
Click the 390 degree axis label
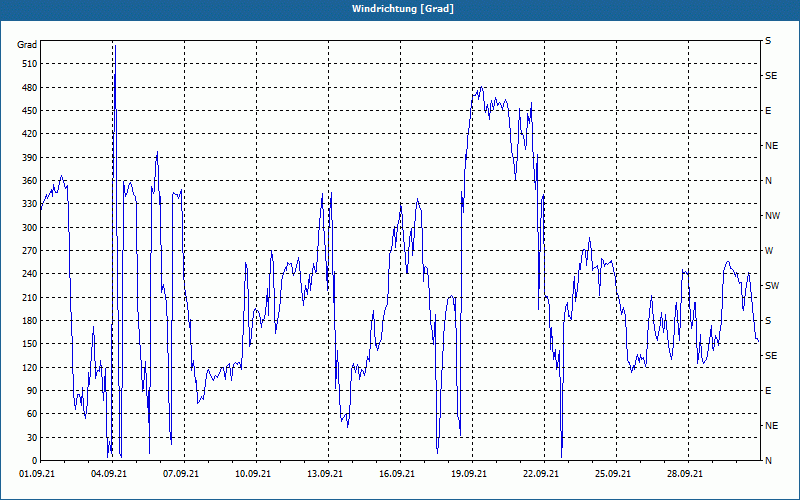(x=30, y=158)
